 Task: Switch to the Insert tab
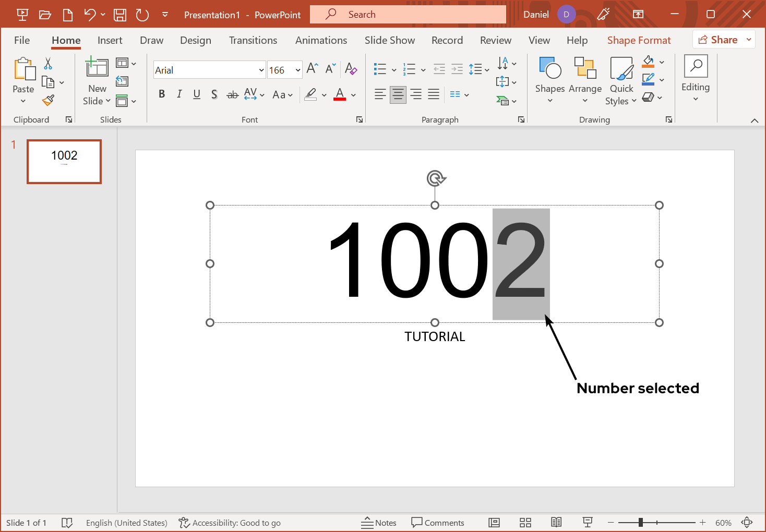(x=110, y=40)
